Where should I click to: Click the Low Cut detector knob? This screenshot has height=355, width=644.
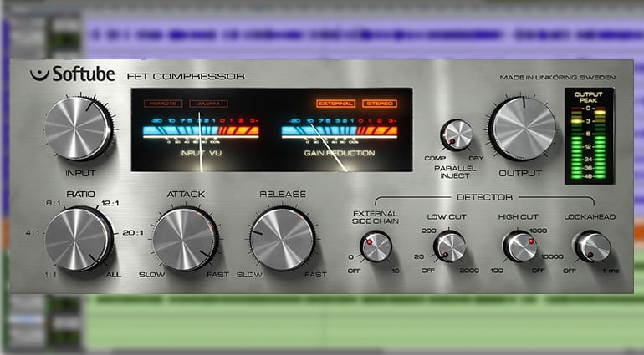pos(449,246)
